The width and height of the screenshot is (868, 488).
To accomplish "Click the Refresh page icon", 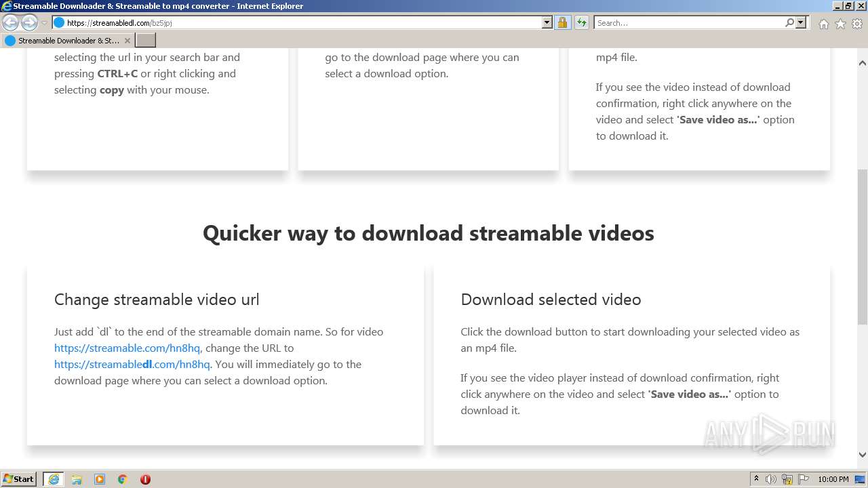I will tap(581, 22).
